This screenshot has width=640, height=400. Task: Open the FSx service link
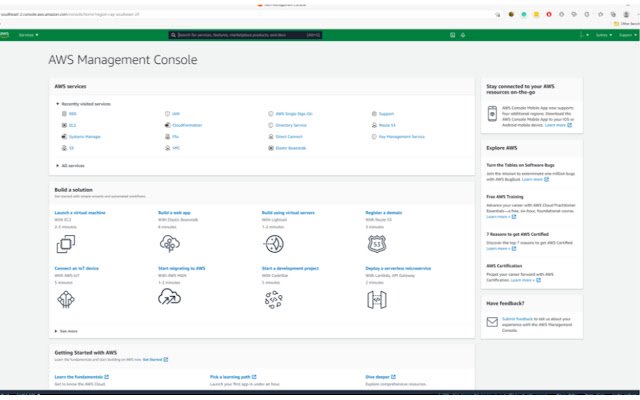176,137
